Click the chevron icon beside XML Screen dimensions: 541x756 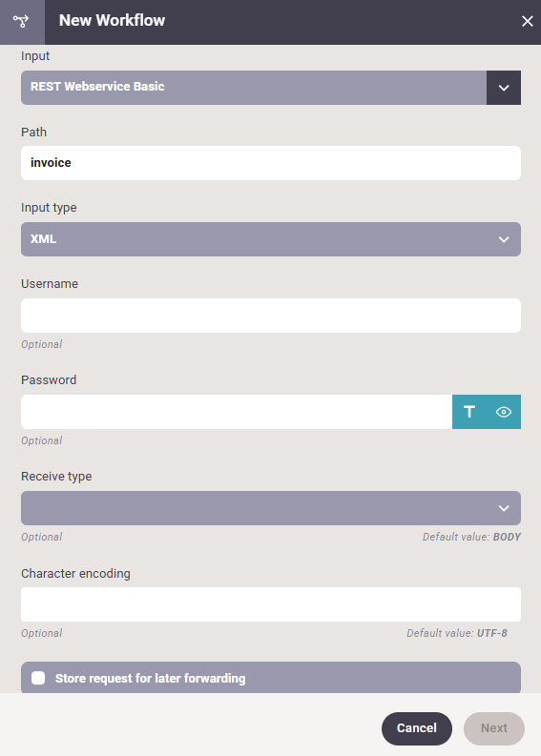pos(504,239)
